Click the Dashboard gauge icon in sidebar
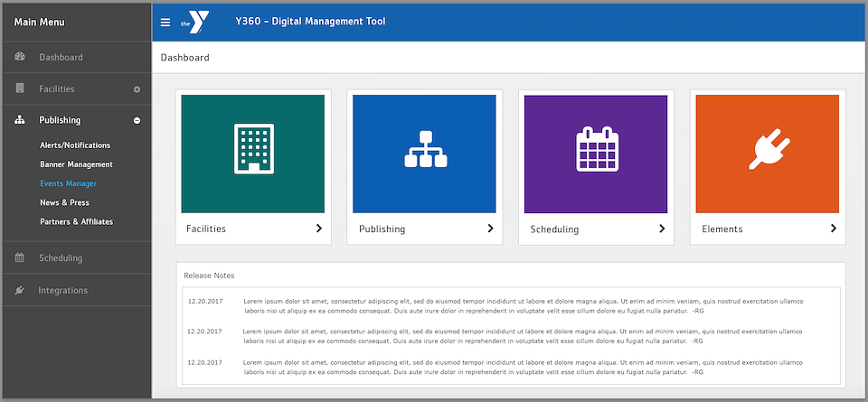 point(20,57)
